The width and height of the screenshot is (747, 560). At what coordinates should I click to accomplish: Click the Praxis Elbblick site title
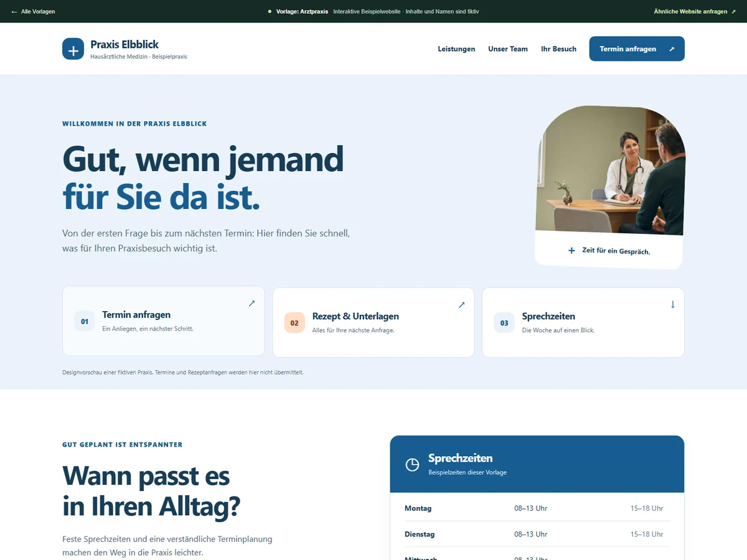125,44
